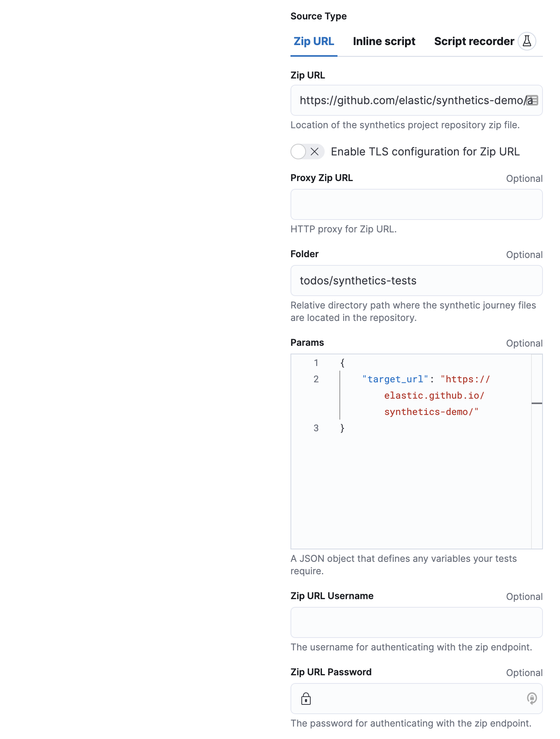
Task: Click line number 1 in Params editor
Action: click(316, 363)
